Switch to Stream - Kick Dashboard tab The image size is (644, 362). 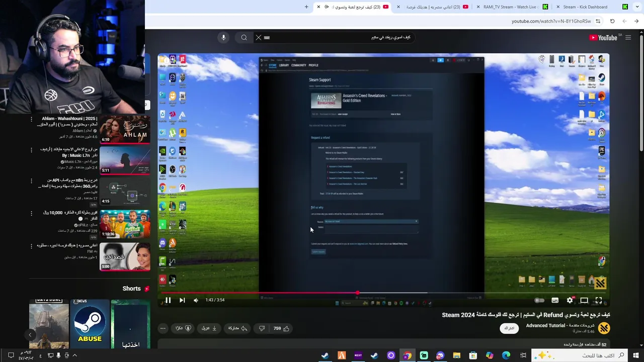(x=591, y=7)
